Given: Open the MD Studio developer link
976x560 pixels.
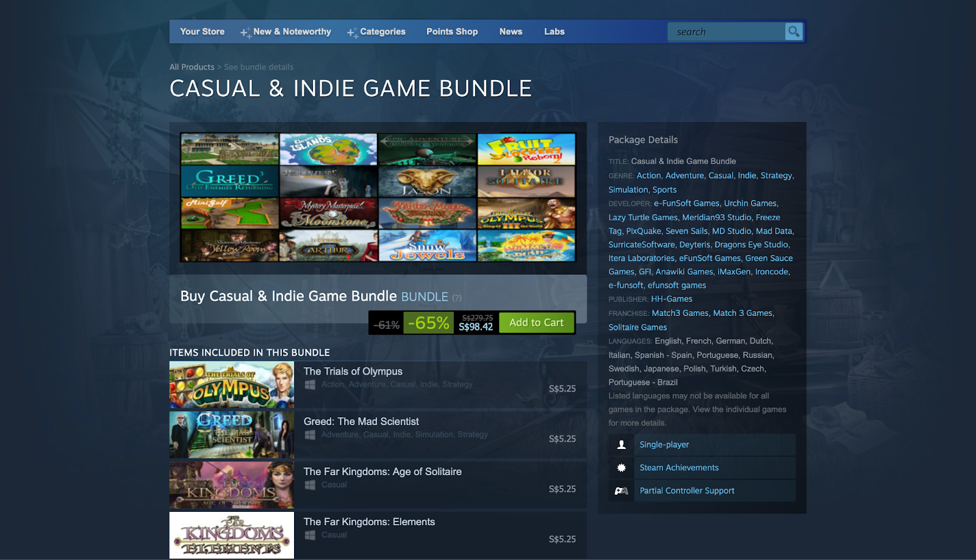Looking at the screenshot, I should click(x=732, y=231).
